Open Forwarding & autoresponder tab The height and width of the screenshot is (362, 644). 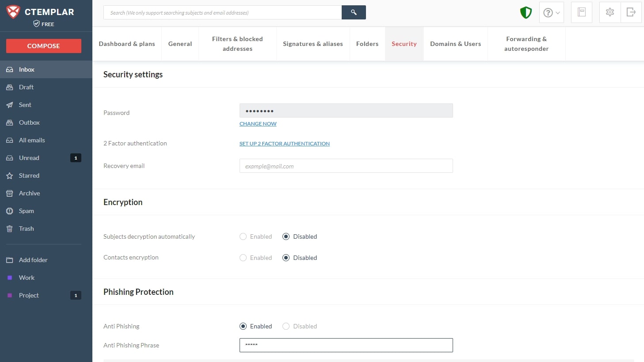click(526, 44)
